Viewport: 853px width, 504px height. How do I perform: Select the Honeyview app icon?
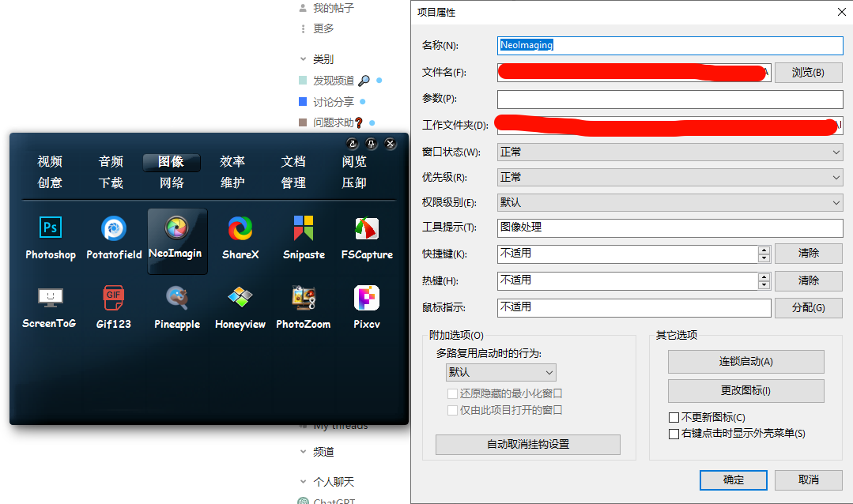pos(240,299)
